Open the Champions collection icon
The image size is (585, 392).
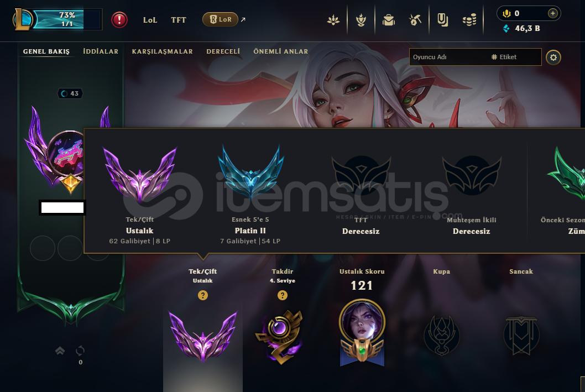tap(333, 20)
